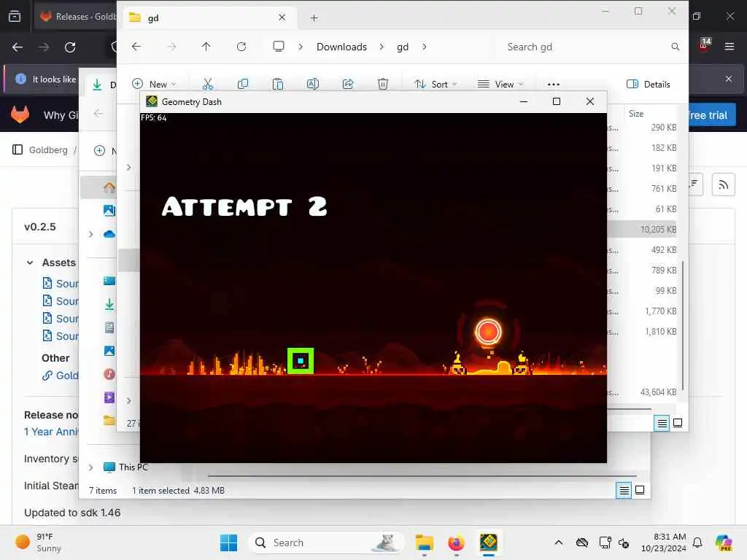Collapse the Assets section on GitLab page

click(30, 262)
